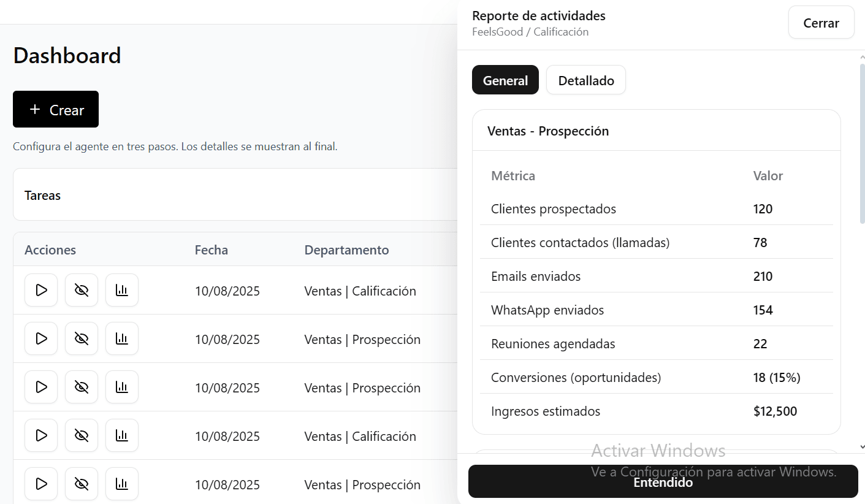The width and height of the screenshot is (865, 504).
Task: Dismiss the notice with Entendido
Action: (x=663, y=481)
